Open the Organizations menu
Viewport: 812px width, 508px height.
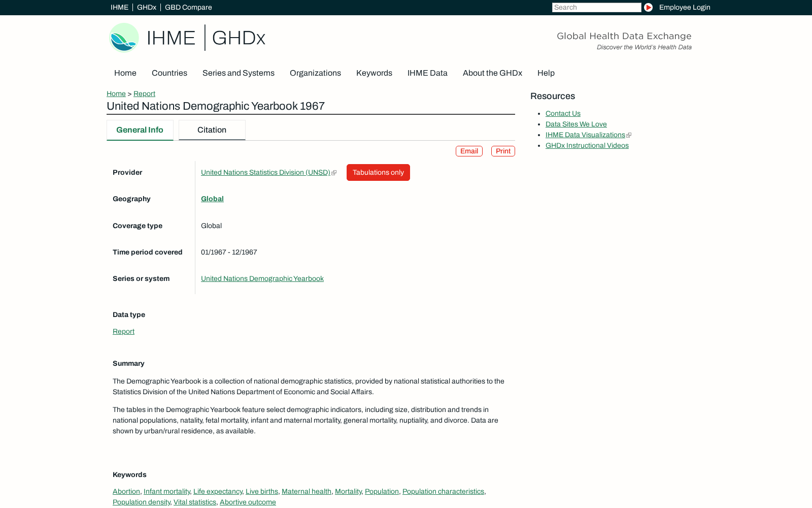coord(315,73)
